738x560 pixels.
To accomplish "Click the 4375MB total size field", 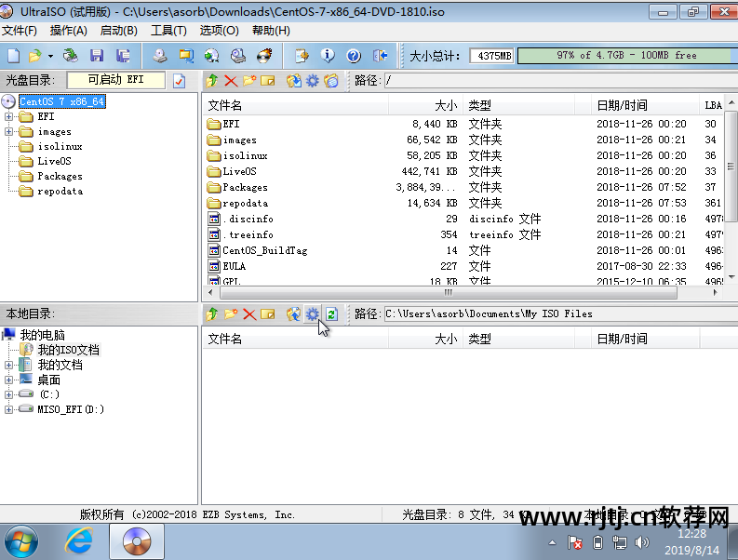I will (491, 56).
